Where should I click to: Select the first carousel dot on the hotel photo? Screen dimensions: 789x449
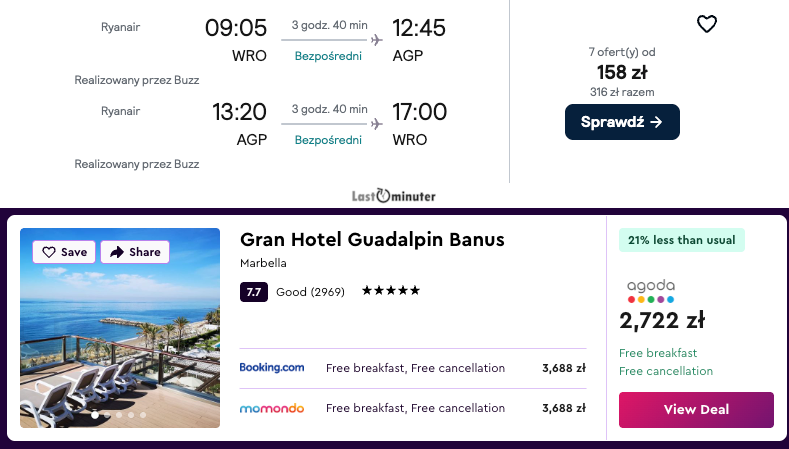click(x=95, y=414)
